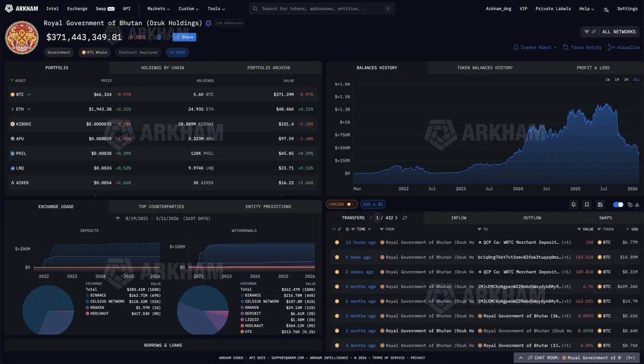Toggle the blue switch above transfers
This screenshot has width=644, height=364.
click(618, 205)
